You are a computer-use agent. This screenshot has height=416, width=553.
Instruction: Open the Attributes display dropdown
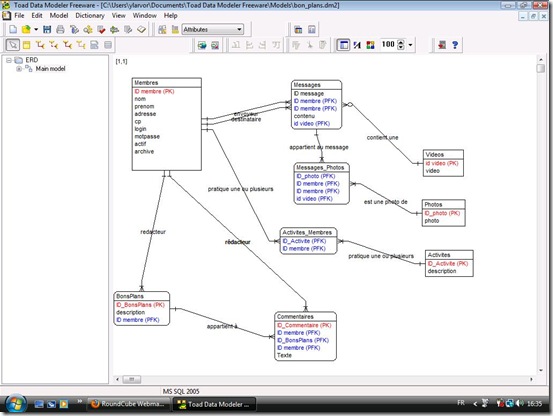(x=213, y=30)
